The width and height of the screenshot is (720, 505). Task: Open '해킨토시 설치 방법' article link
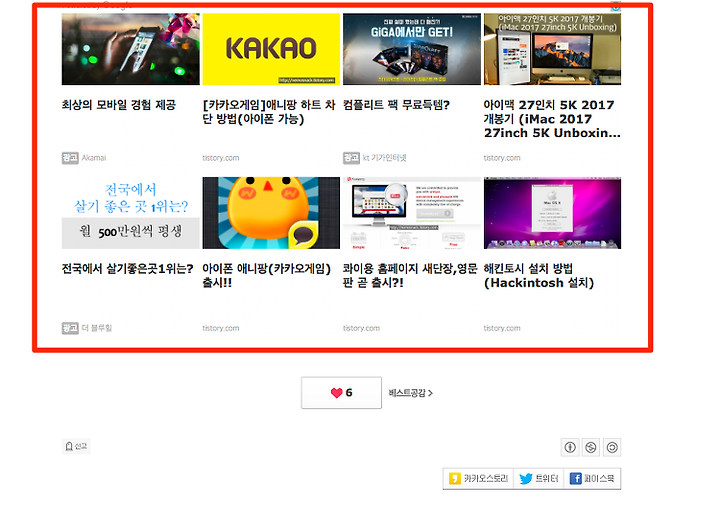click(x=539, y=275)
